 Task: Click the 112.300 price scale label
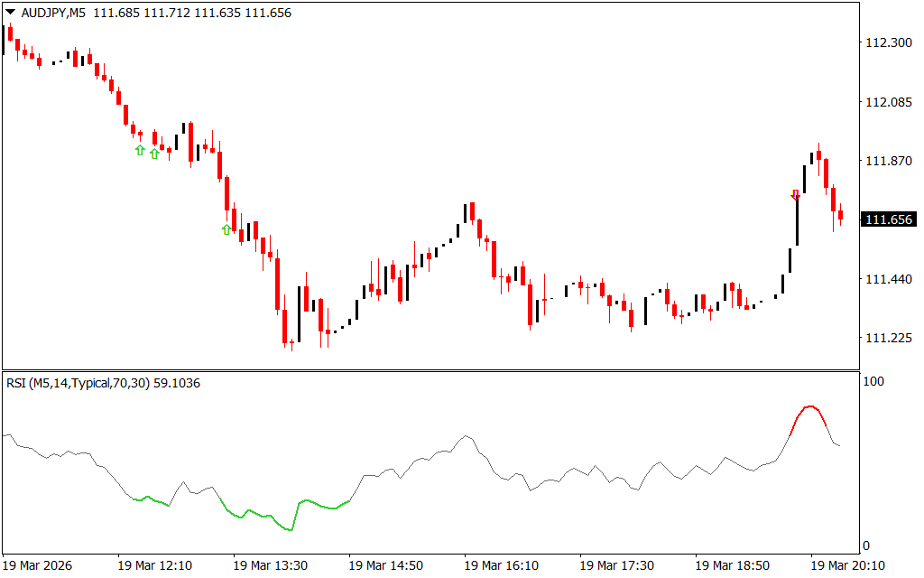pyautogui.click(x=889, y=42)
